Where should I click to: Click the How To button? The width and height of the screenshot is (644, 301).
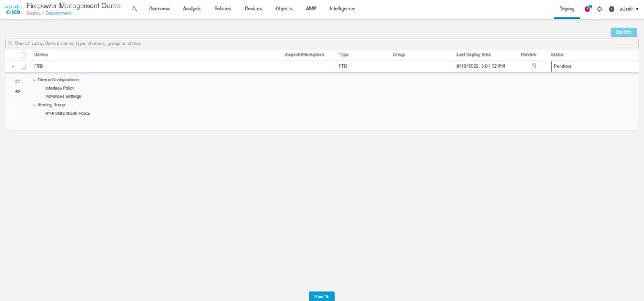tap(322, 296)
